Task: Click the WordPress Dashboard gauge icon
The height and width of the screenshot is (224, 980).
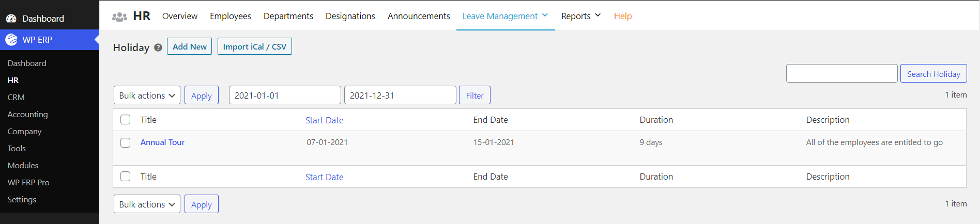Action: point(11,19)
